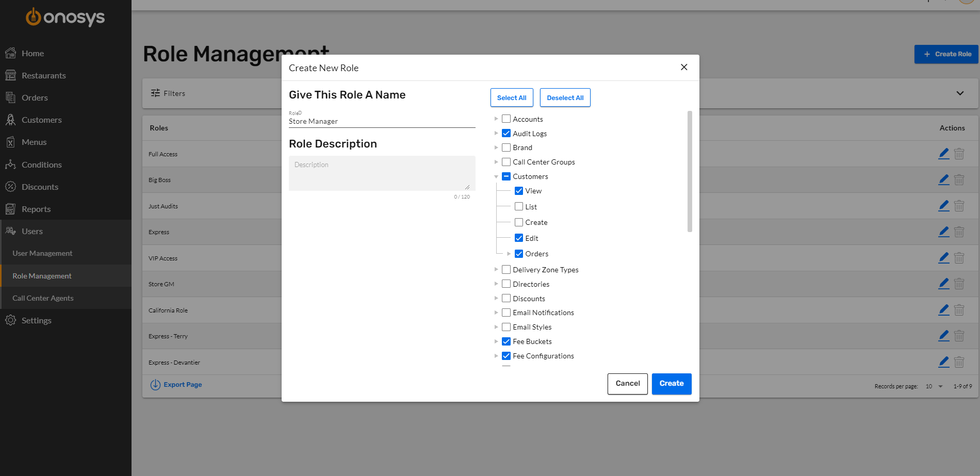Collapse the Customers permission tree
Screen dimensions: 980x476
496,176
